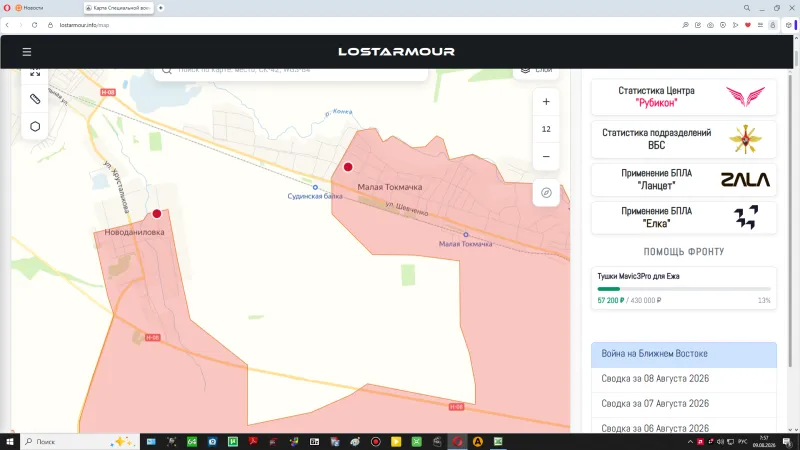Viewport: 800px width, 450px height.
Task: Click the Судинская балка station marker
Action: [x=315, y=187]
